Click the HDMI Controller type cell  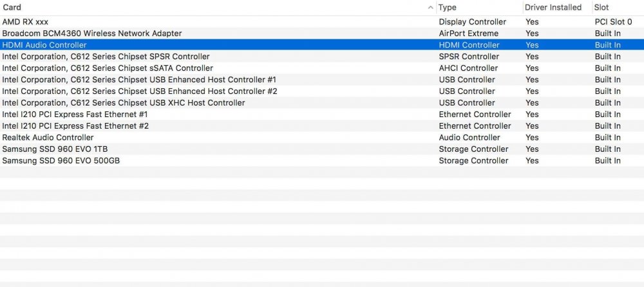pos(469,45)
